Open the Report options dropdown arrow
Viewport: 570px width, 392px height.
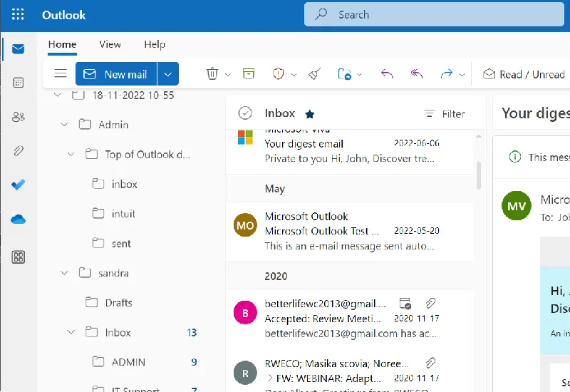click(x=294, y=75)
